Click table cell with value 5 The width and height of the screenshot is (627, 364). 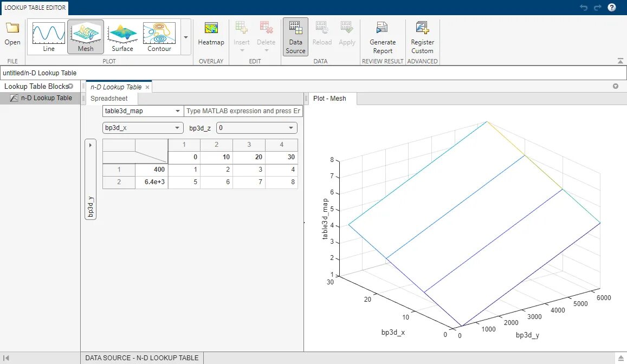pos(184,182)
